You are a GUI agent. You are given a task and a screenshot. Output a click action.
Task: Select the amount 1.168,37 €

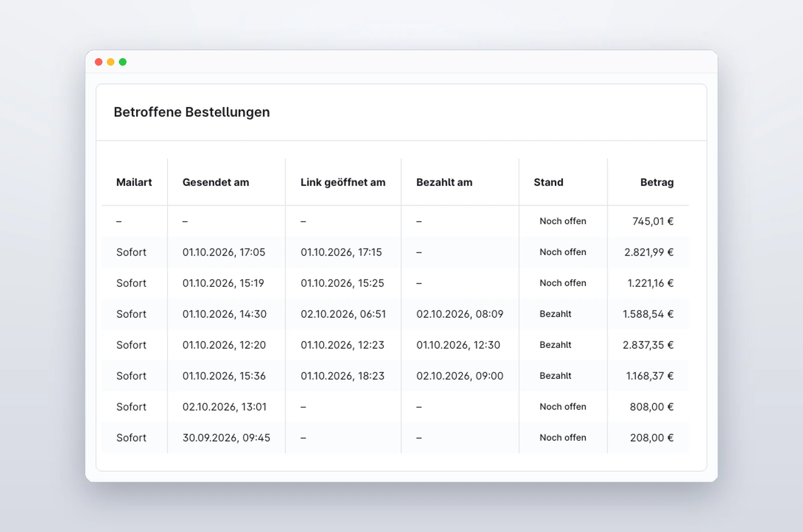[650, 376]
